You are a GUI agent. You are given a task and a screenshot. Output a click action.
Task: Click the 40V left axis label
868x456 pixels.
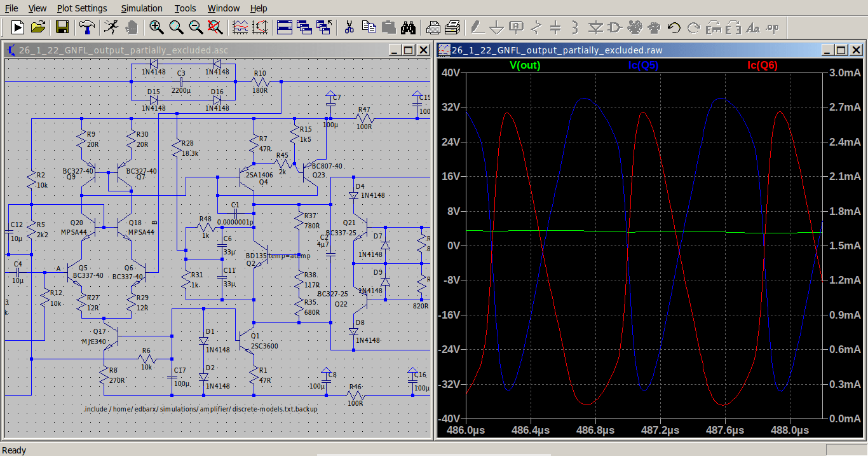[x=451, y=73]
